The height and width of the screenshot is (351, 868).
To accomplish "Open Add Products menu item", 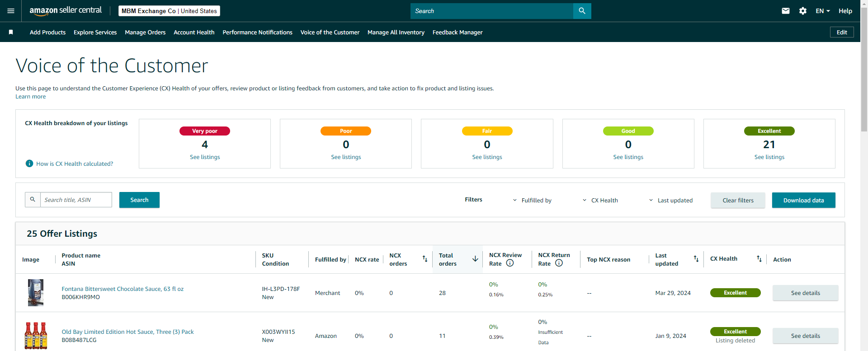I will (x=47, y=32).
